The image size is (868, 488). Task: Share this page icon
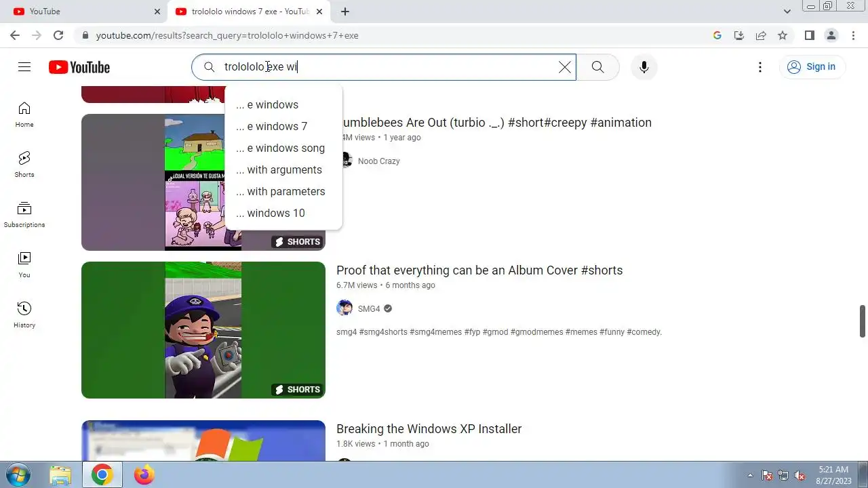[761, 35]
